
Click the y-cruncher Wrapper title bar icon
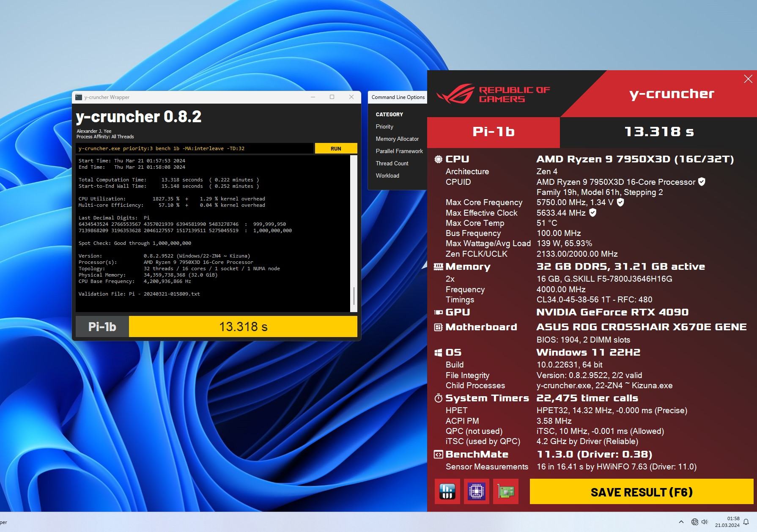click(79, 97)
